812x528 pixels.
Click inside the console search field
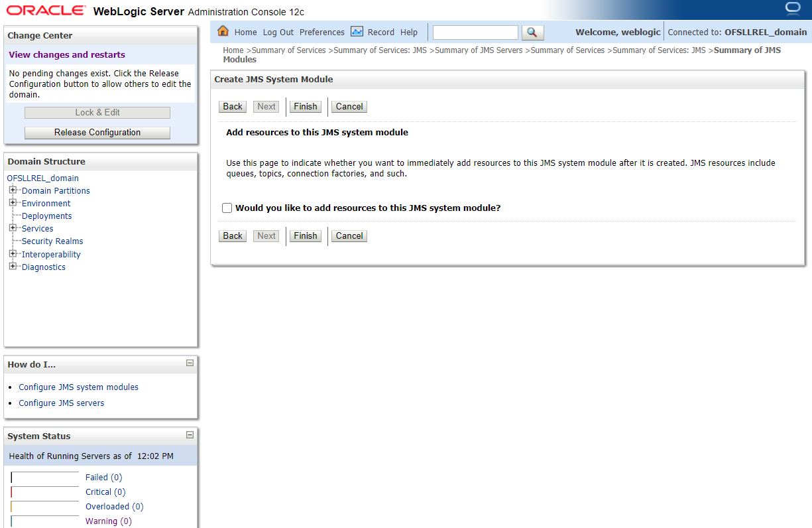pos(475,32)
